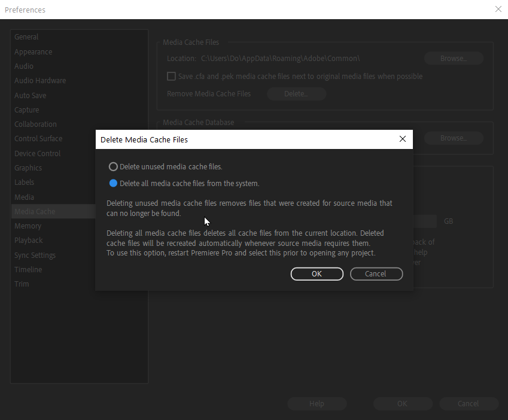Select the Capture preferences category

point(26,109)
